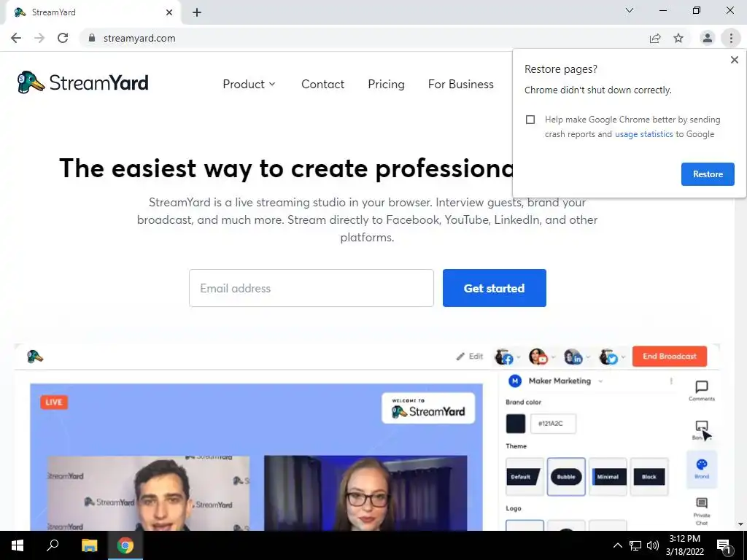
Task: Open the tab search chevron in title bar
Action: click(x=630, y=10)
